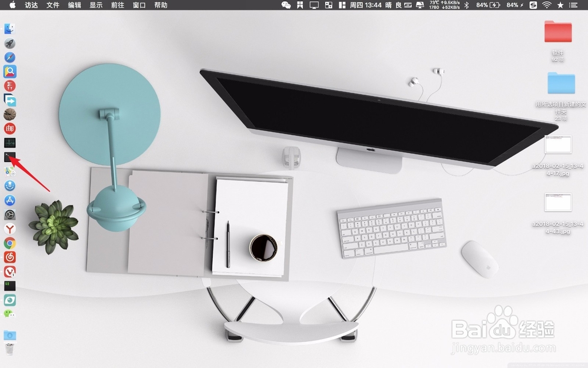The height and width of the screenshot is (368, 588).
Task: Open the App Store in Dock
Action: point(10,200)
